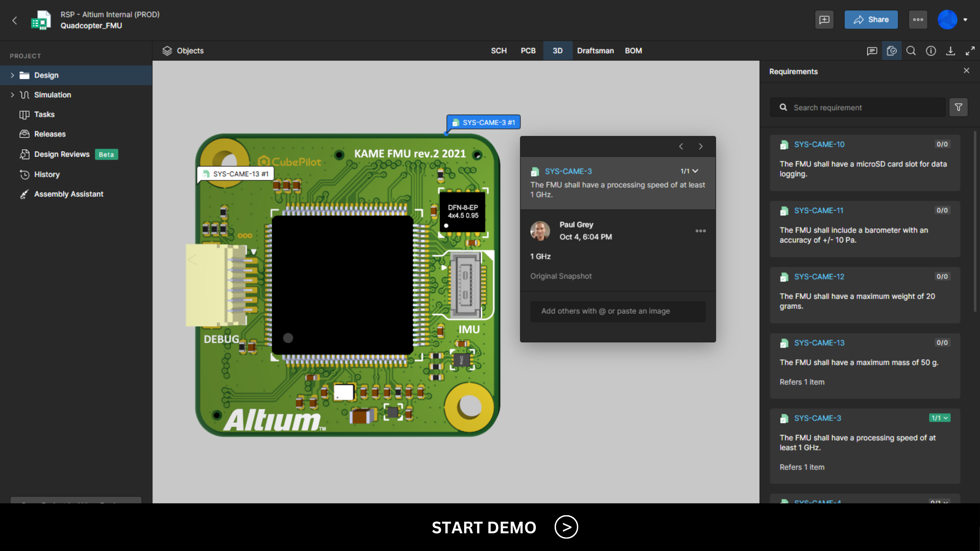Viewport: 980px width, 551px height.
Task: Click the search magnifier icon in toolbar
Action: [x=911, y=51]
